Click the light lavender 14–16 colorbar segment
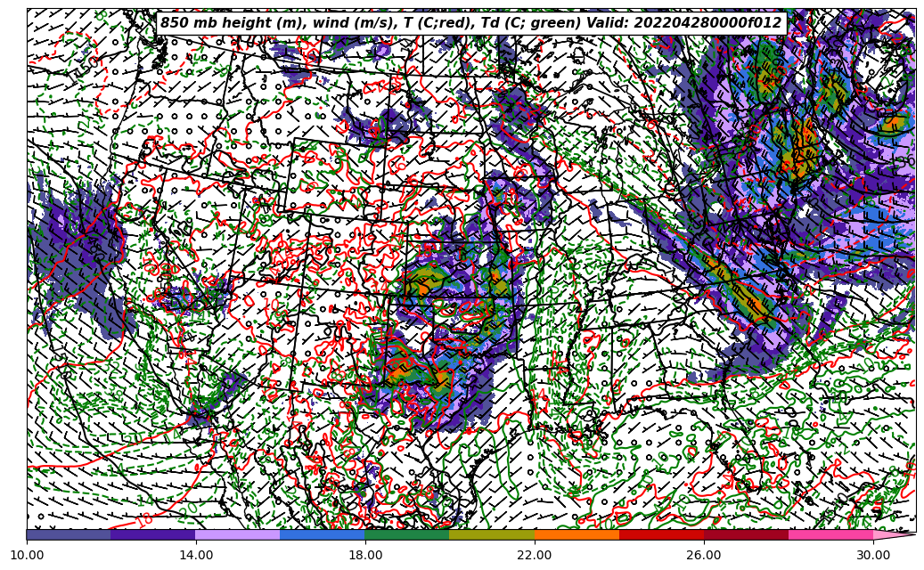Image resolution: width=924 pixels, height=570 pixels. pos(238,534)
